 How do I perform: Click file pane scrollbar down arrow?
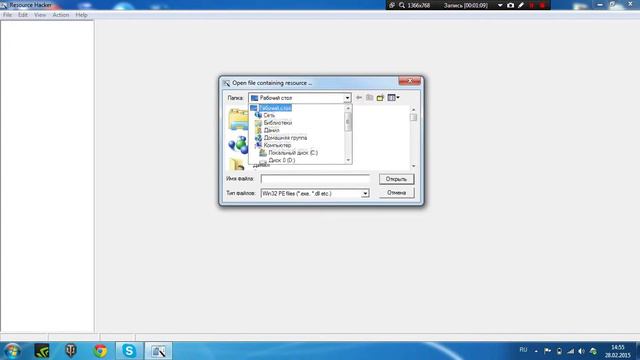click(413, 166)
